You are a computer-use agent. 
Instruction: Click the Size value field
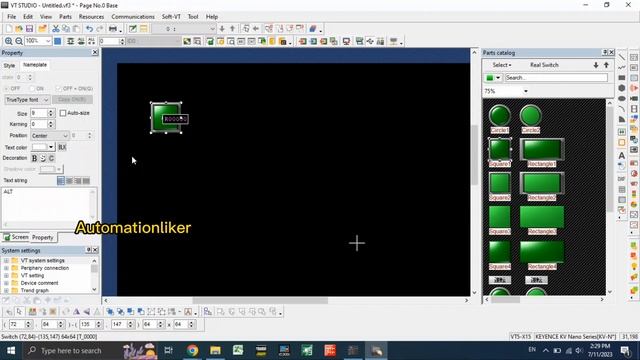coord(39,113)
